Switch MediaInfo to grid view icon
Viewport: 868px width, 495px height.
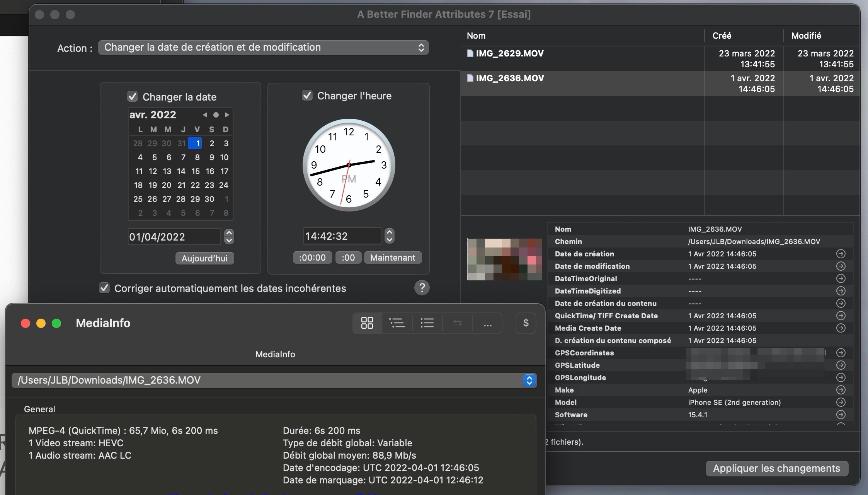pyautogui.click(x=367, y=323)
